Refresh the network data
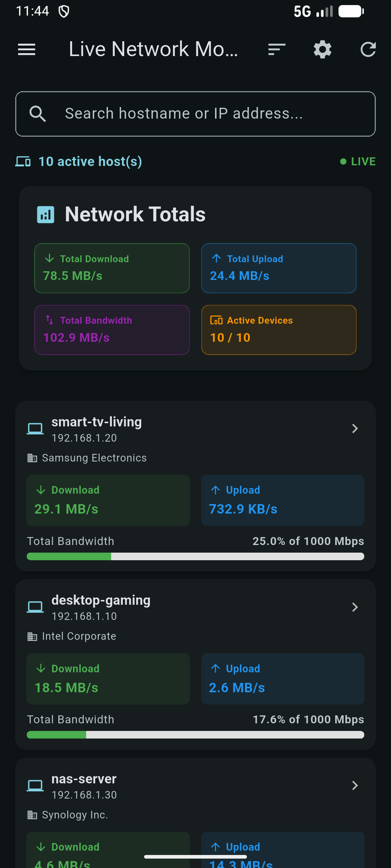Image resolution: width=391 pixels, height=868 pixels. click(x=368, y=50)
